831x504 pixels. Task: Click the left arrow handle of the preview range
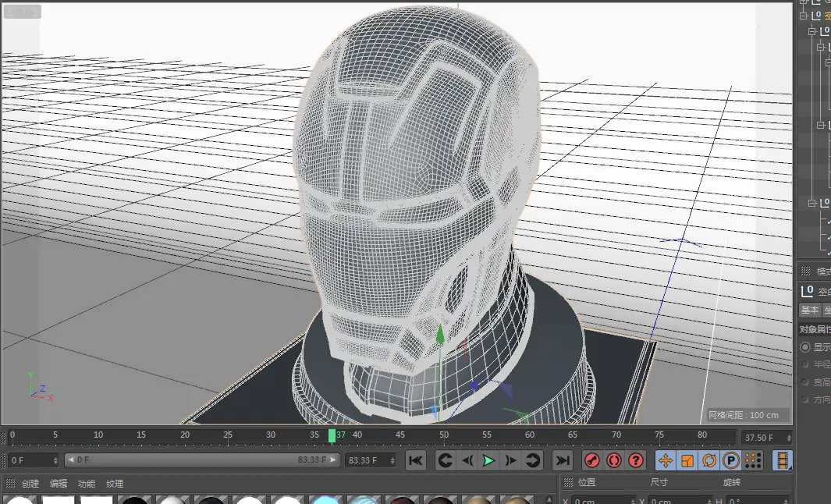(x=70, y=460)
